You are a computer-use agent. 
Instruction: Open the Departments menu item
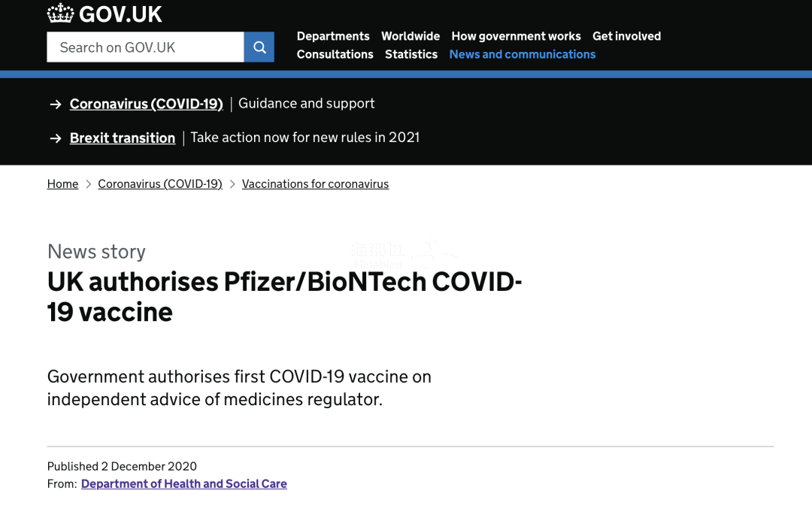[333, 36]
